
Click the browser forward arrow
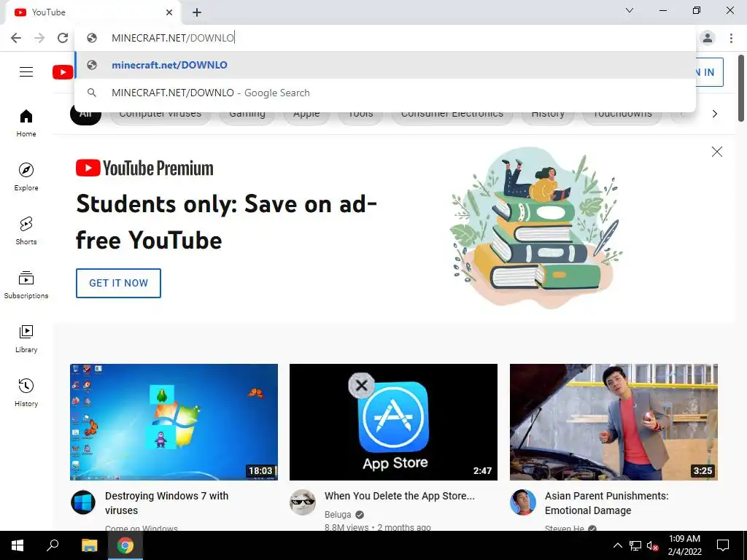point(39,38)
